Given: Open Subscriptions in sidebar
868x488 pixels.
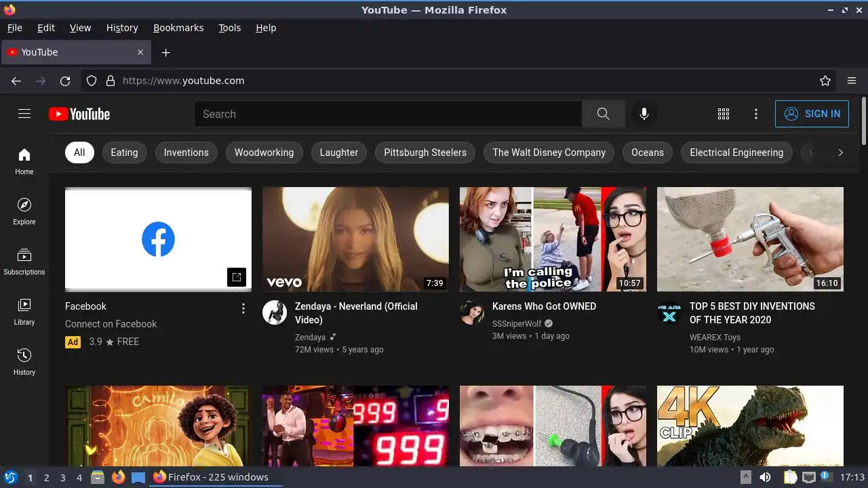Looking at the screenshot, I should [x=24, y=262].
